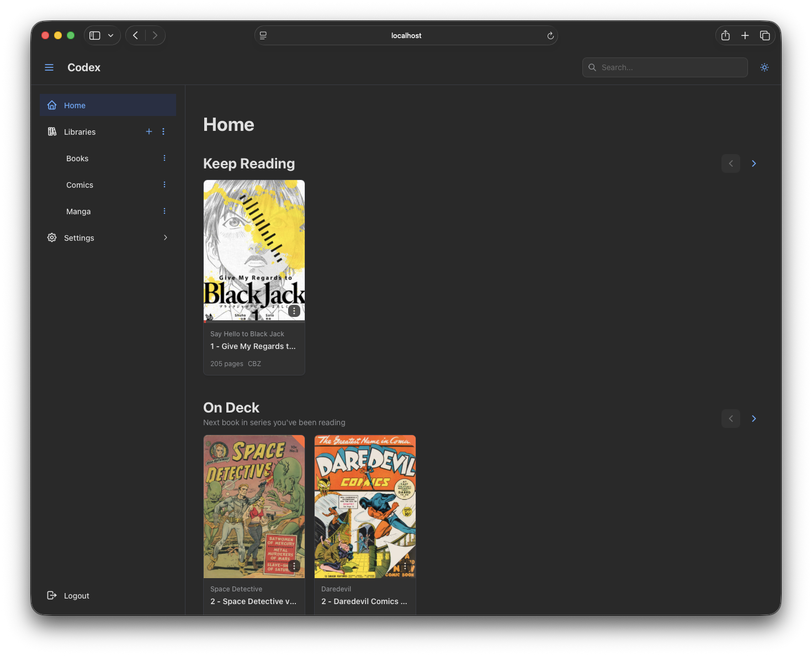The image size is (812, 656).
Task: Toggle the hamburger menu beside Codex
Action: (x=49, y=67)
